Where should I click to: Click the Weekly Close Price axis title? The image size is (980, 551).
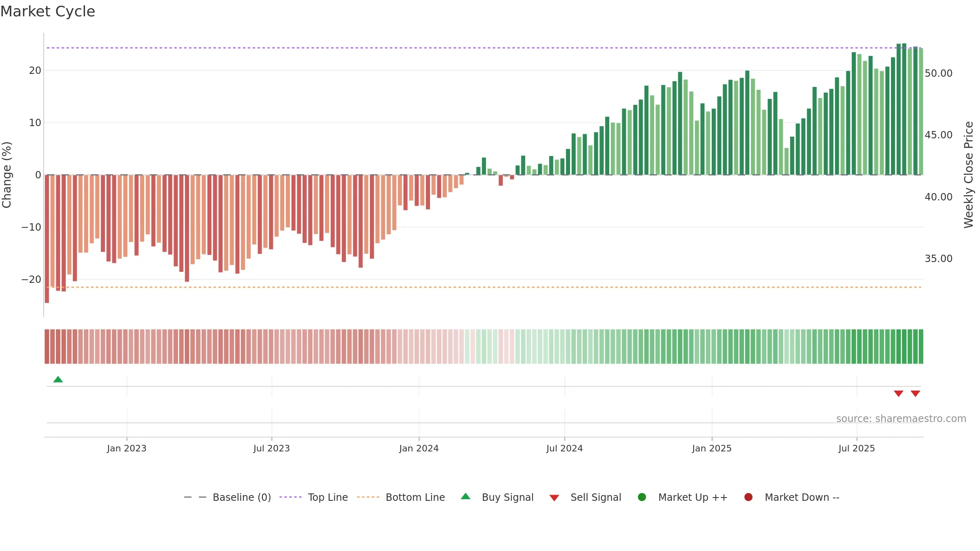[969, 175]
